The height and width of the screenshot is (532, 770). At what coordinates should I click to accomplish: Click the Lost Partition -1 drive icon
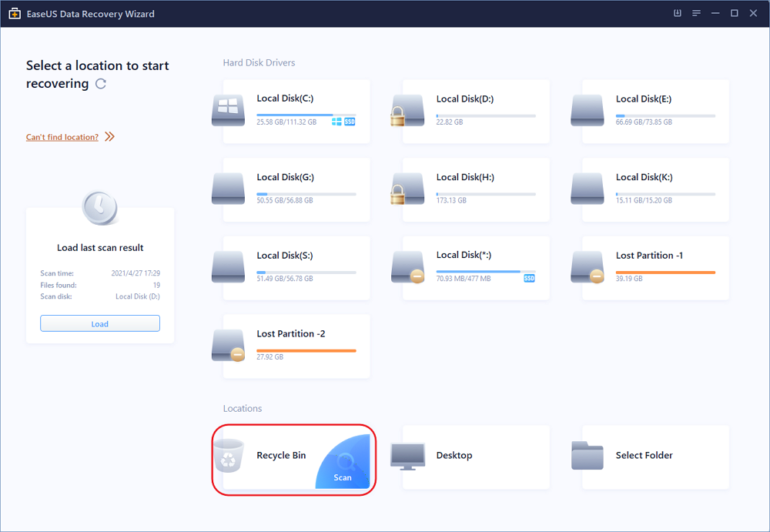pyautogui.click(x=588, y=266)
